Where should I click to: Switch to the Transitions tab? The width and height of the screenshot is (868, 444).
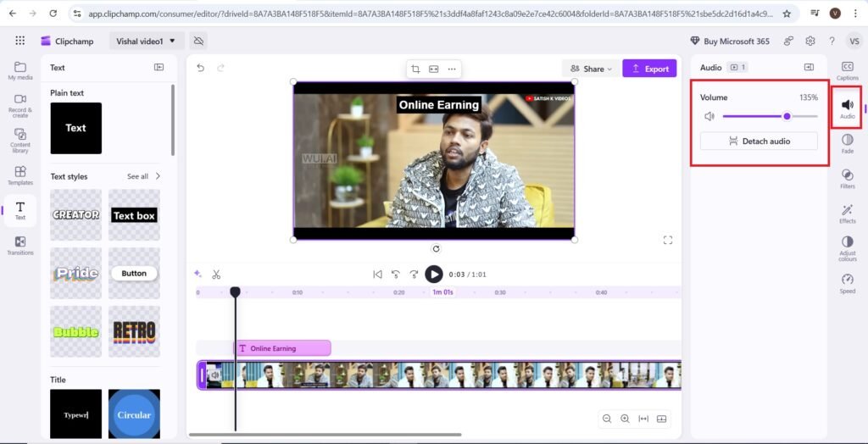point(20,246)
